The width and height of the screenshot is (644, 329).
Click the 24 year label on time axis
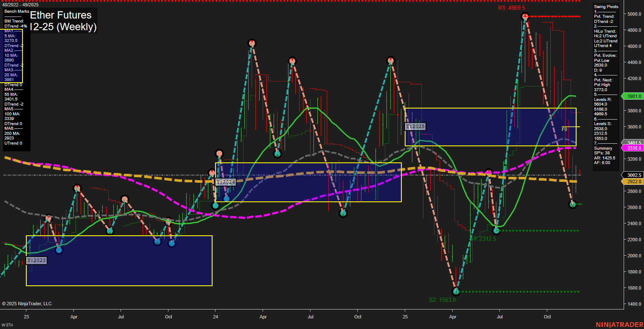coord(216,317)
